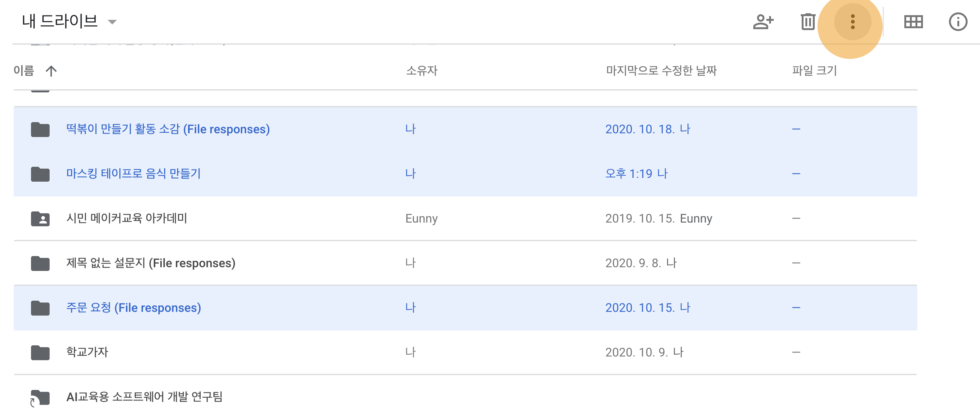980x416 pixels.
Task: Sort by the 이름 column header
Action: pyautogui.click(x=24, y=71)
